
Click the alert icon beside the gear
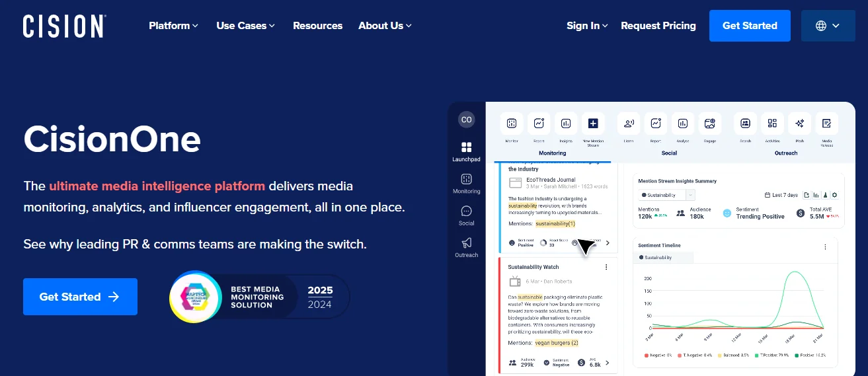click(825, 195)
